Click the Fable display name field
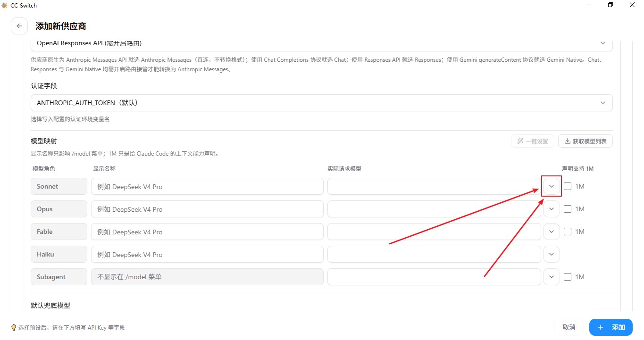 [207, 232]
